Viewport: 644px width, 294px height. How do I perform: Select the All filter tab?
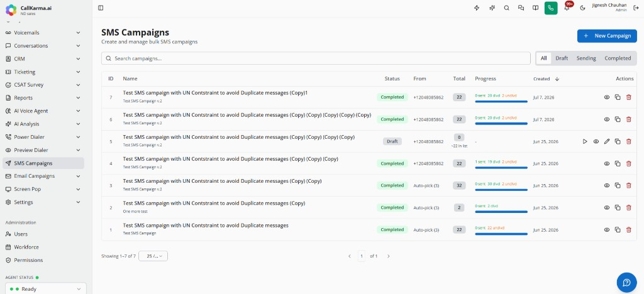coord(544,58)
